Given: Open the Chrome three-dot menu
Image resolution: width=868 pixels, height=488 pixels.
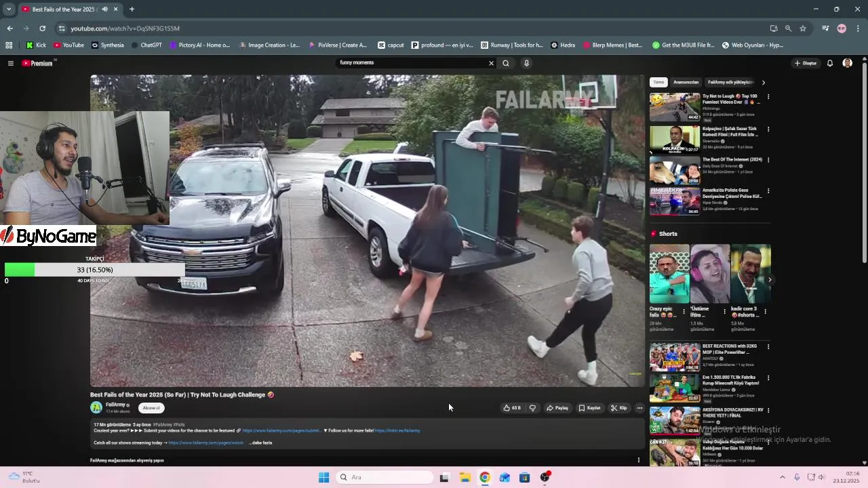Looking at the screenshot, I should pyautogui.click(x=858, y=28).
